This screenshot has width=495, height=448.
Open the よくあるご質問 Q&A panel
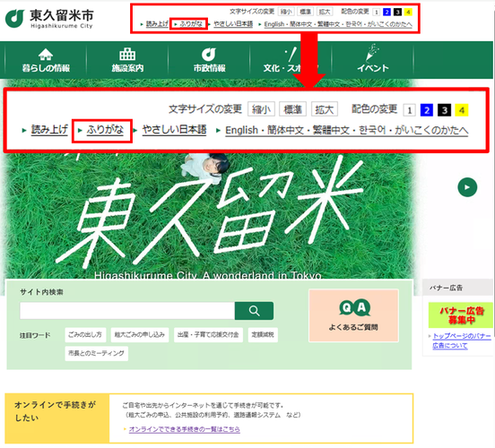pyautogui.click(x=353, y=315)
